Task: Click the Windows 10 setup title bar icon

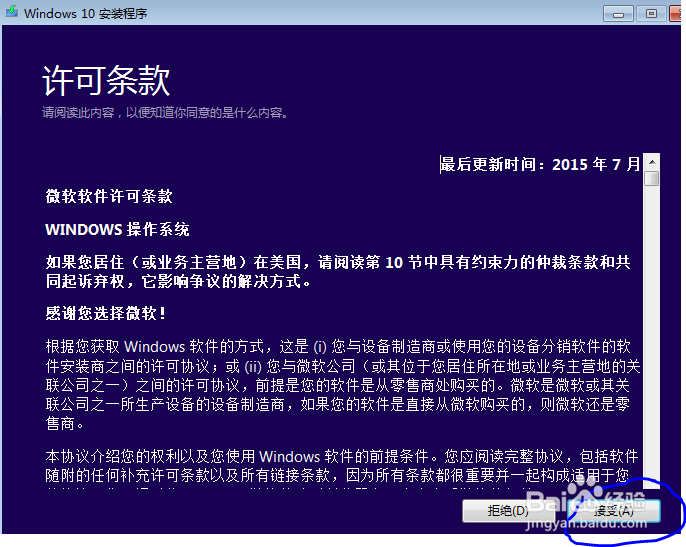Action: click(x=12, y=12)
